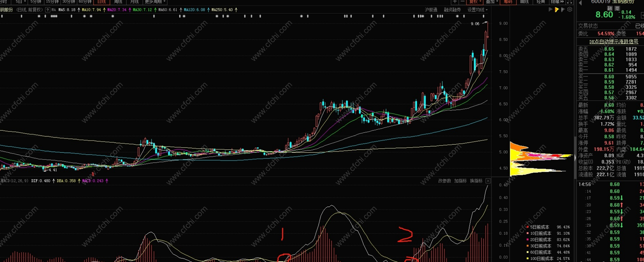The width and height of the screenshot is (644, 262).
Task: Click the 9.06 high price marker
Action: click(x=475, y=24)
